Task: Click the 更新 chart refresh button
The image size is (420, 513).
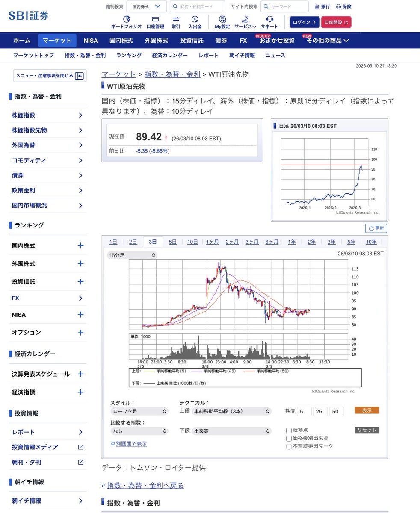Action: pos(376,228)
